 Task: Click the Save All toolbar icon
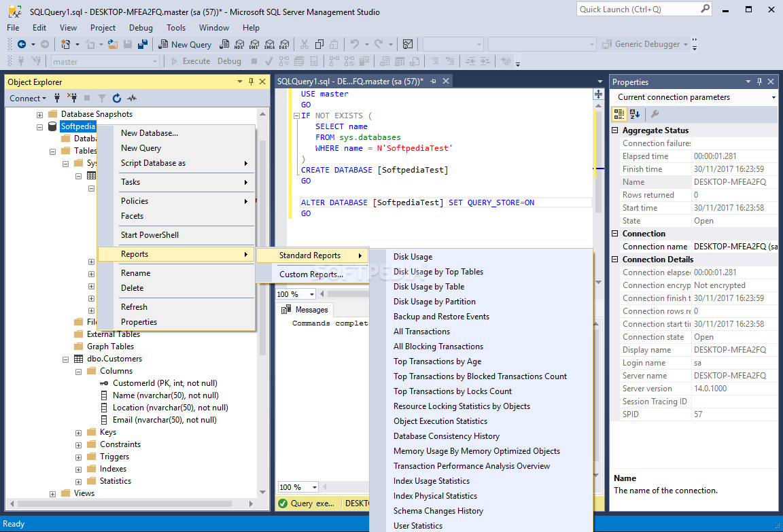143,44
